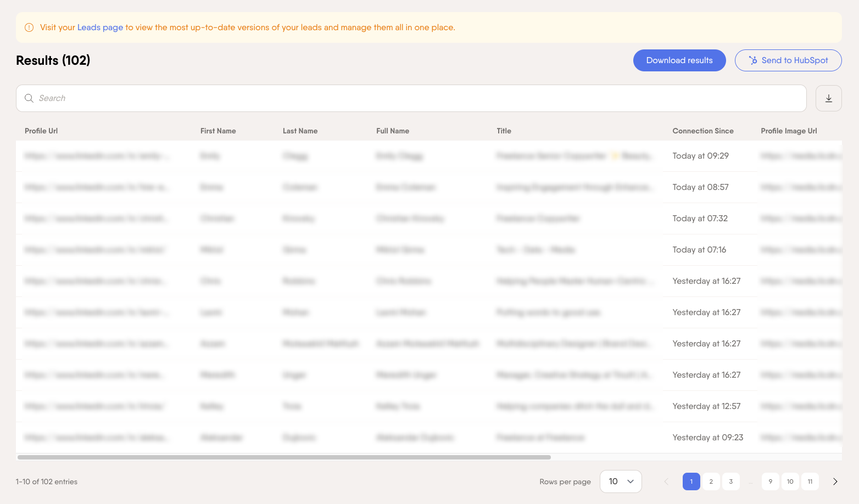Click the info icon in the yellow banner
This screenshot has width=859, height=504.
click(x=29, y=27)
